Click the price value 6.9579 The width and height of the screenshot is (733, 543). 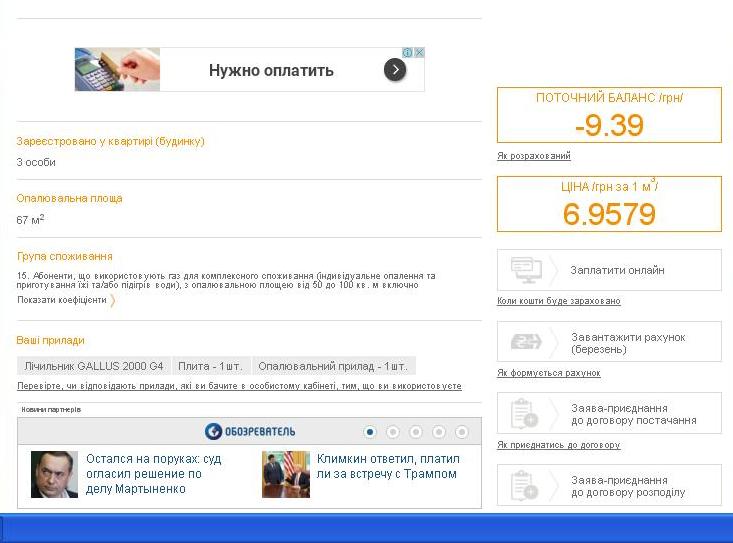609,214
